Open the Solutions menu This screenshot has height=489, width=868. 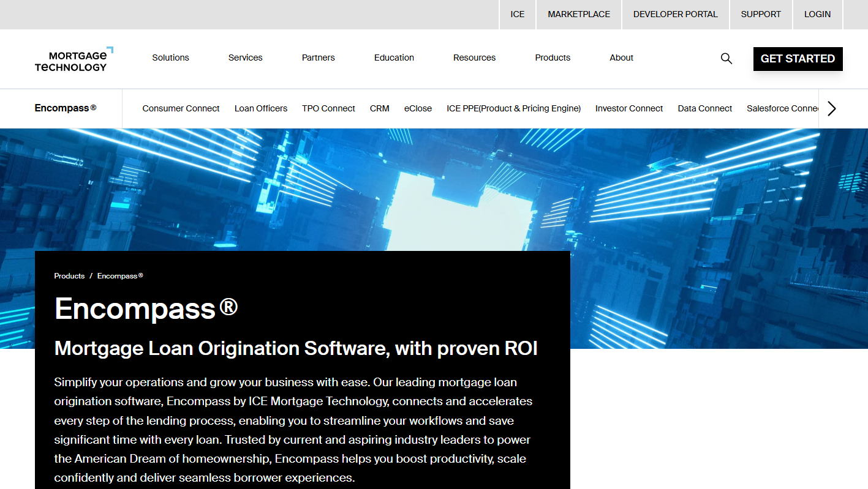point(170,58)
